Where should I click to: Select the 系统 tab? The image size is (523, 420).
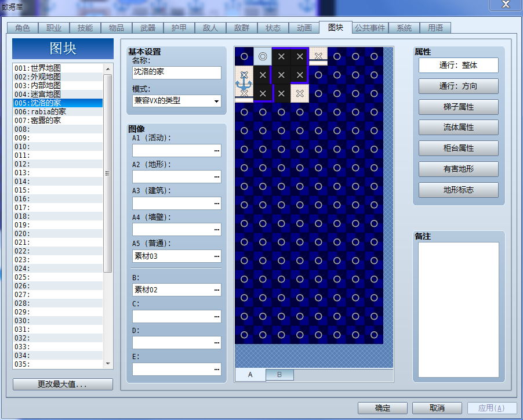pyautogui.click(x=404, y=28)
